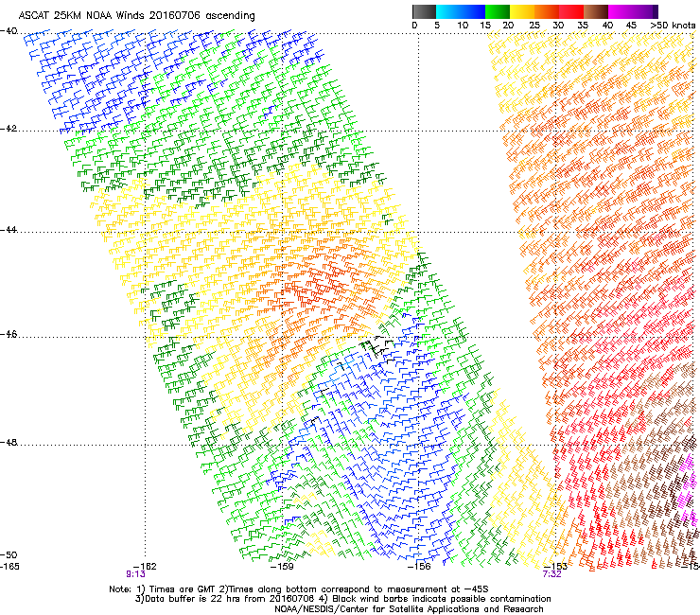Viewport: 700px width, 615px height.
Task: Click the '-153' longitude label
Action: [x=556, y=567]
